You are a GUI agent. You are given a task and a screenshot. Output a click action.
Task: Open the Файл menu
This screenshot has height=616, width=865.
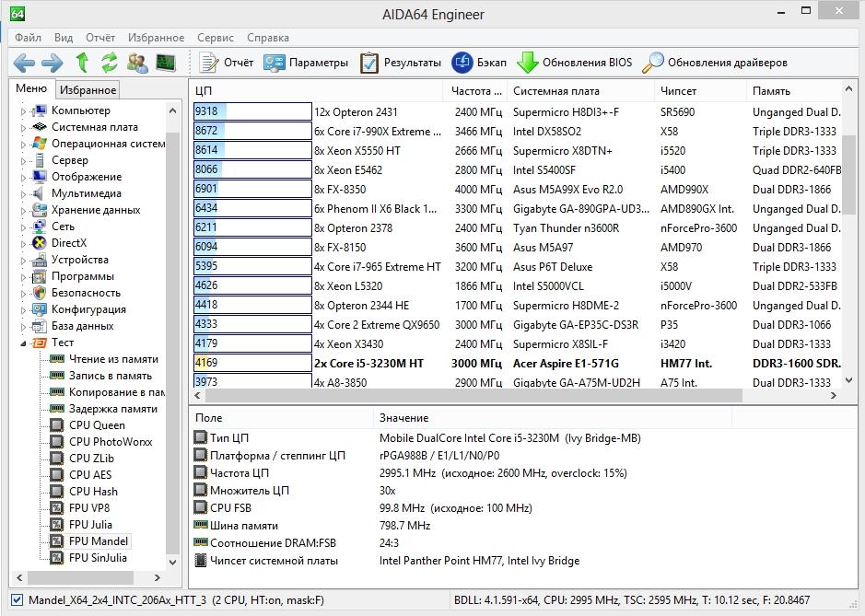(29, 38)
